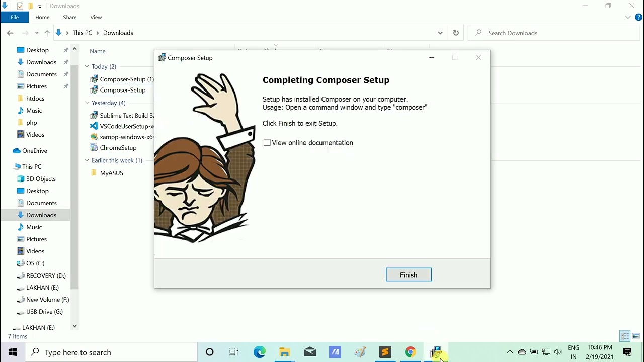Open Quick Access Toolbar customize dropdown
This screenshot has height=362, width=644.
point(40,6)
